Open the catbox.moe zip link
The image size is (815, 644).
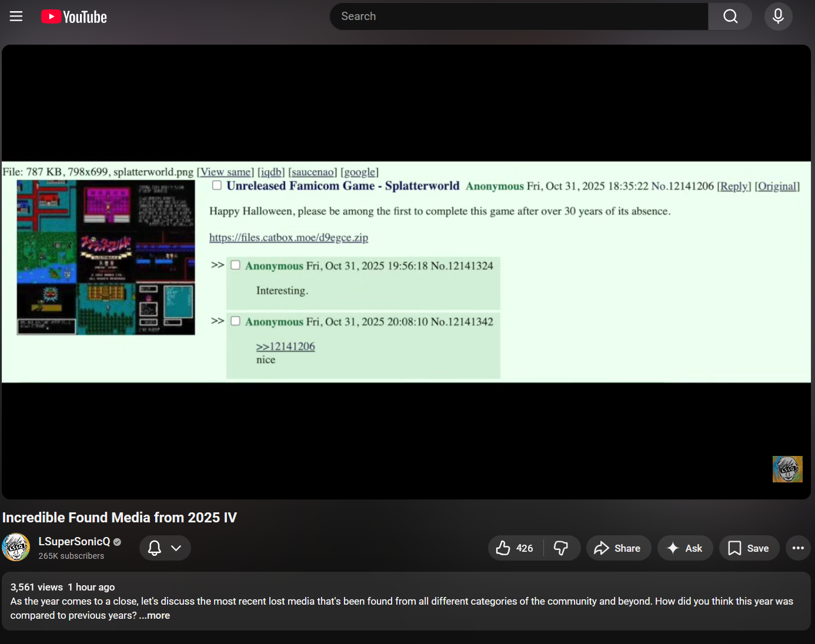(x=289, y=237)
